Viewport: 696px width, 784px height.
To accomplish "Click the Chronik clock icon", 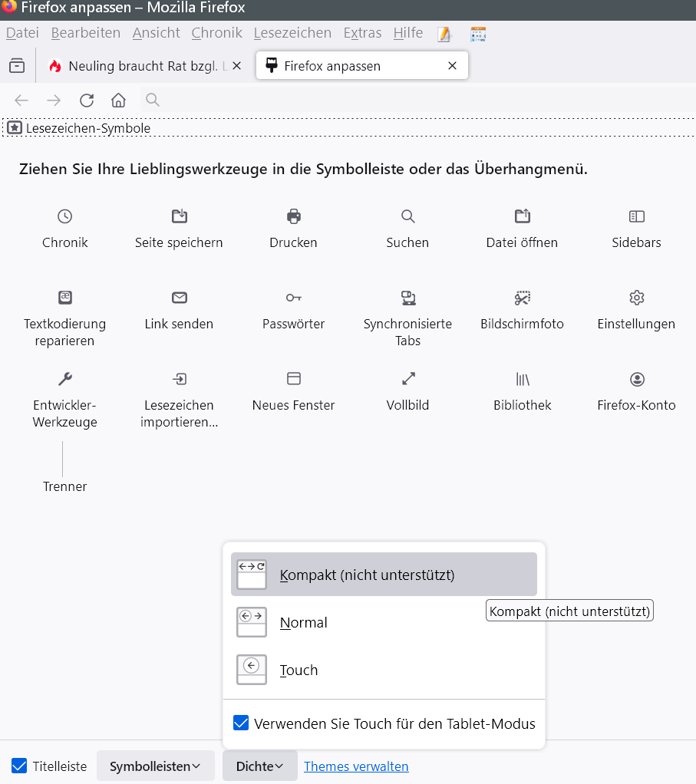I will pyautogui.click(x=65, y=216).
